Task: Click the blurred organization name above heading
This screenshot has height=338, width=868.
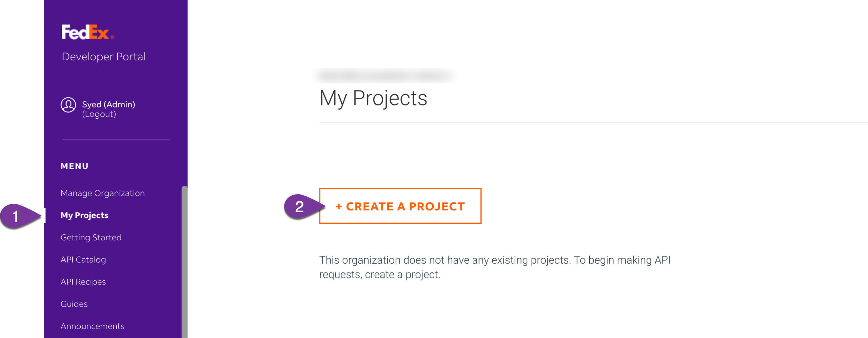Action: coord(385,75)
